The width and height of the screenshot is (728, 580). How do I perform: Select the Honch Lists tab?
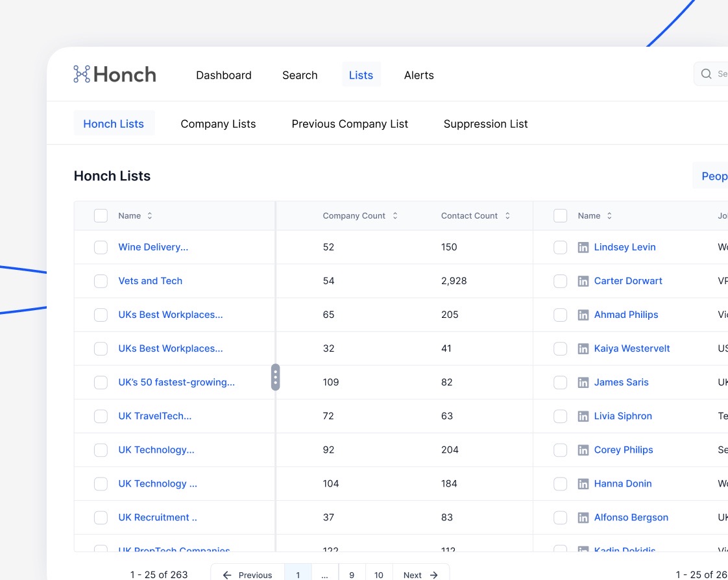114,124
